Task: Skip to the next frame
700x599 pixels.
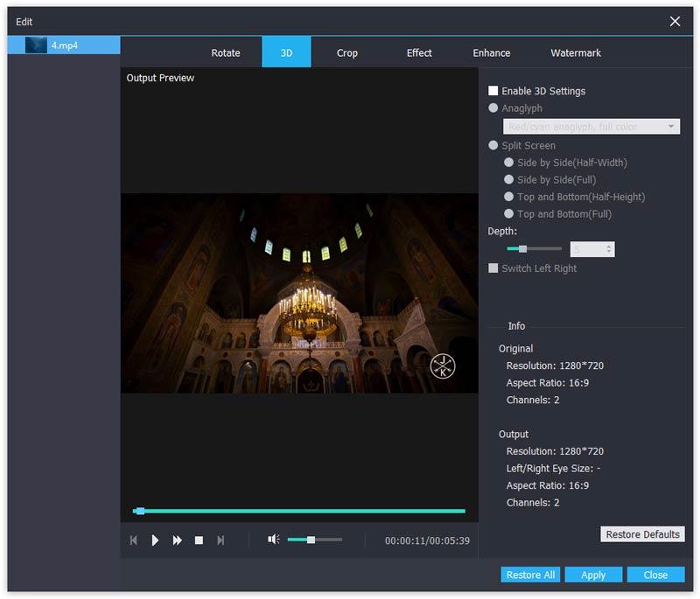Action: coord(220,540)
